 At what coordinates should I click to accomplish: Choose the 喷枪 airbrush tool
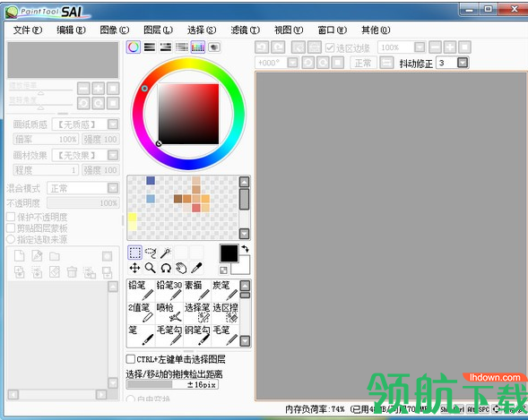(x=169, y=313)
